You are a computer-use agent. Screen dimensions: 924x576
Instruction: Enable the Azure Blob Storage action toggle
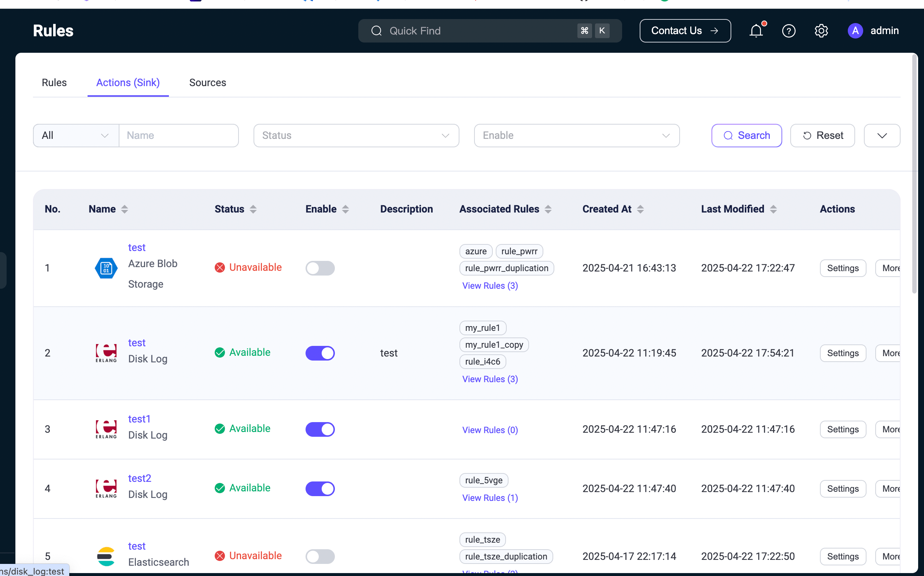click(x=320, y=268)
